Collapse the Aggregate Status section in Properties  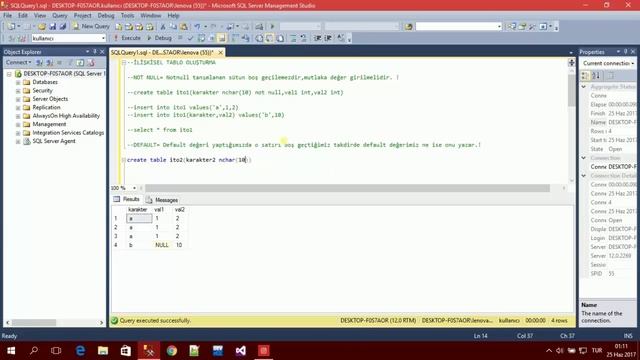(584, 87)
